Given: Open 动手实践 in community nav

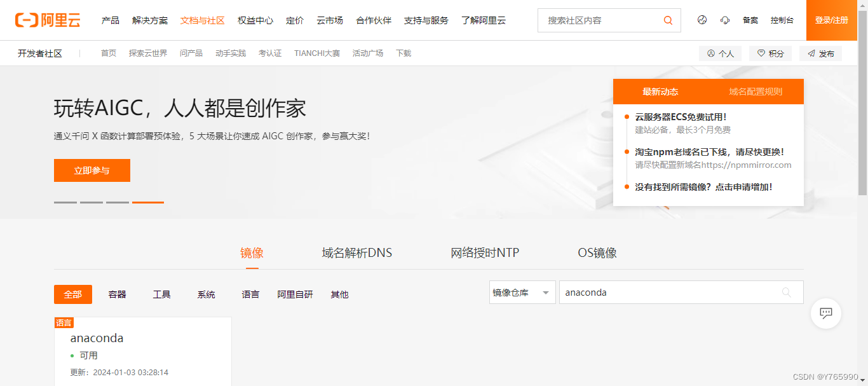Looking at the screenshot, I should pos(231,53).
